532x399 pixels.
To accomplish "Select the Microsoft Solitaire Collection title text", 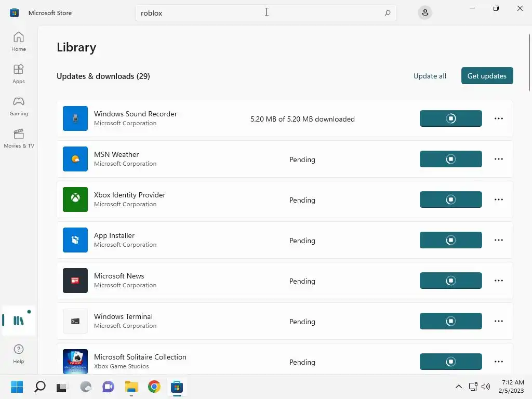I will [x=140, y=357].
